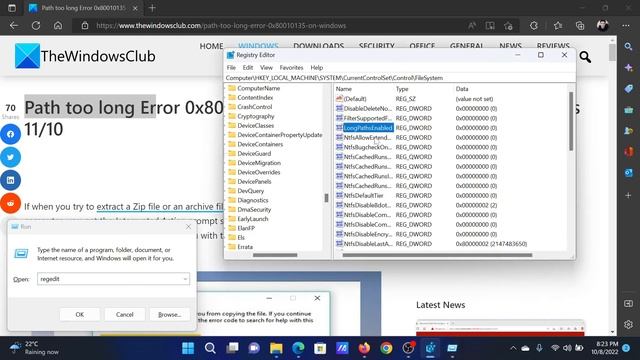Share article on LinkedIn
640x360 pixels.
[x=10, y=180]
